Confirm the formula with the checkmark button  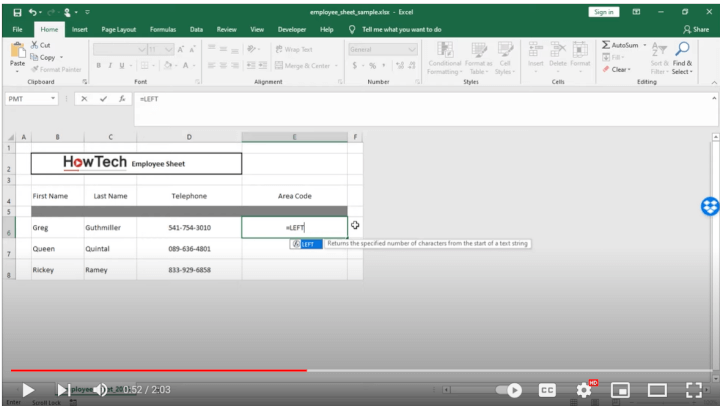pyautogui.click(x=103, y=99)
